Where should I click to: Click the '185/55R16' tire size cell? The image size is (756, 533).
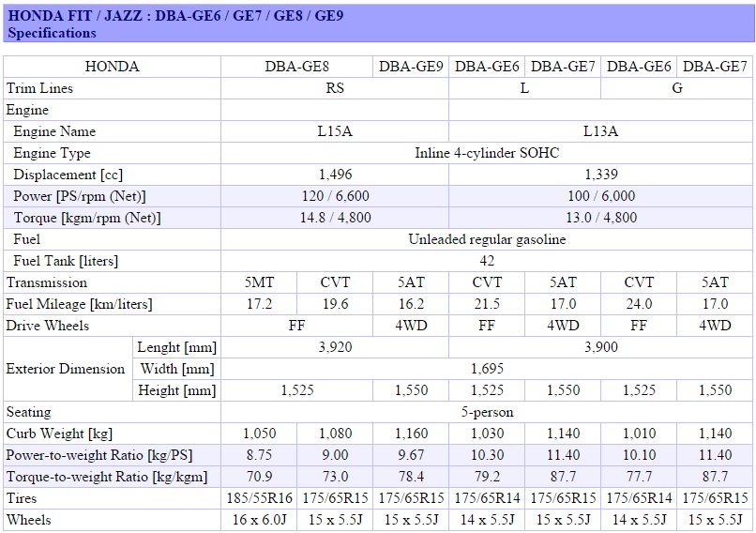259,497
